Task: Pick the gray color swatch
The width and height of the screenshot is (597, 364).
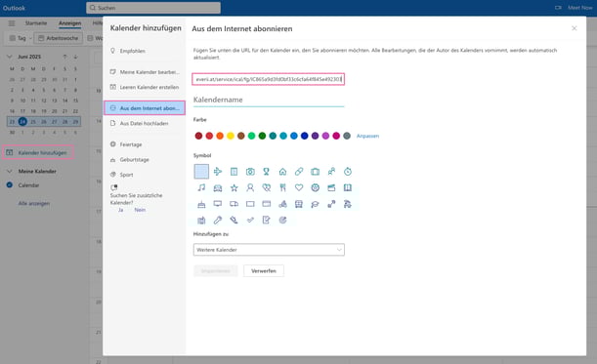Action: click(x=347, y=136)
